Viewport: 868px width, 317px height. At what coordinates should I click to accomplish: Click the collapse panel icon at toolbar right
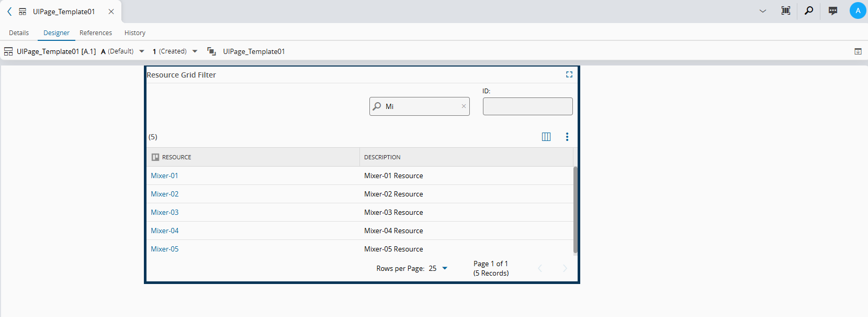click(858, 51)
